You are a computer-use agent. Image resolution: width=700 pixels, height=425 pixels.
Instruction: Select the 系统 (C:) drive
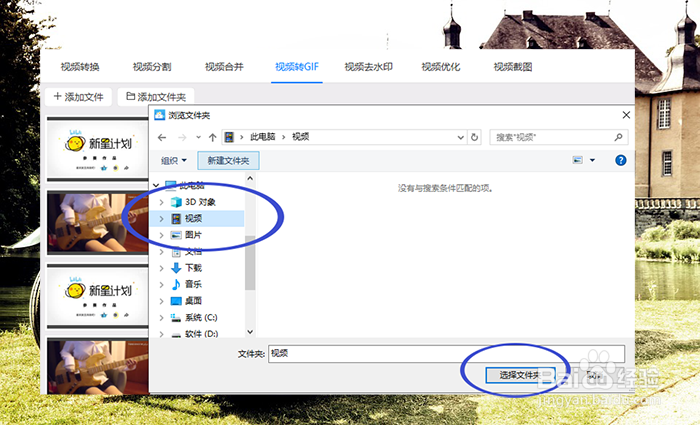pyautogui.click(x=201, y=317)
